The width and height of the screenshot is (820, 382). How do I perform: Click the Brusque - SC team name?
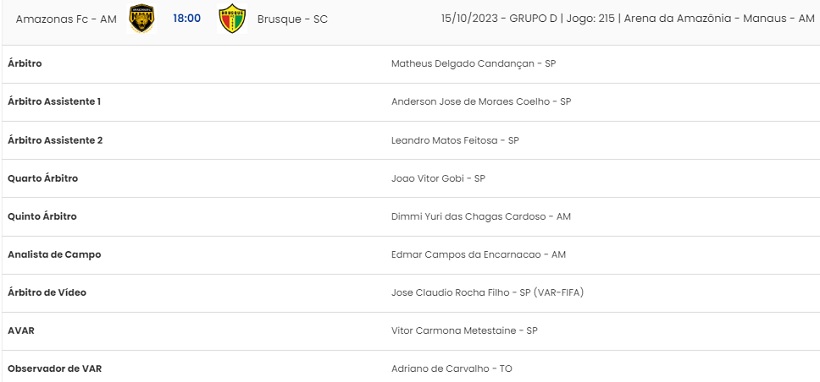(292, 19)
